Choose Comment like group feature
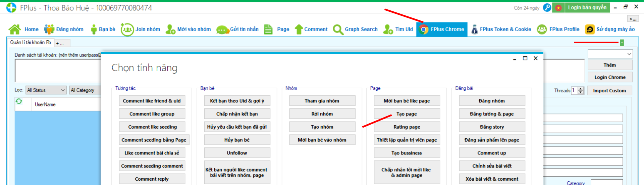 (152, 114)
